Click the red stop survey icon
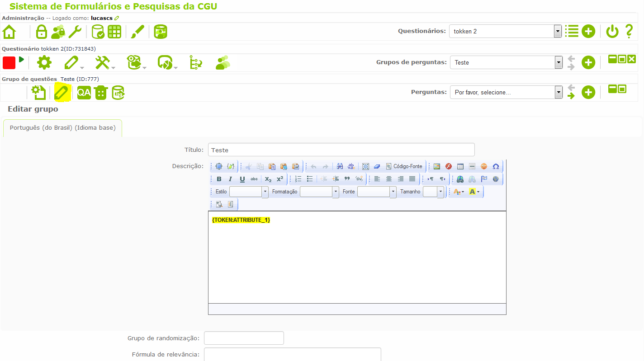 (x=9, y=62)
